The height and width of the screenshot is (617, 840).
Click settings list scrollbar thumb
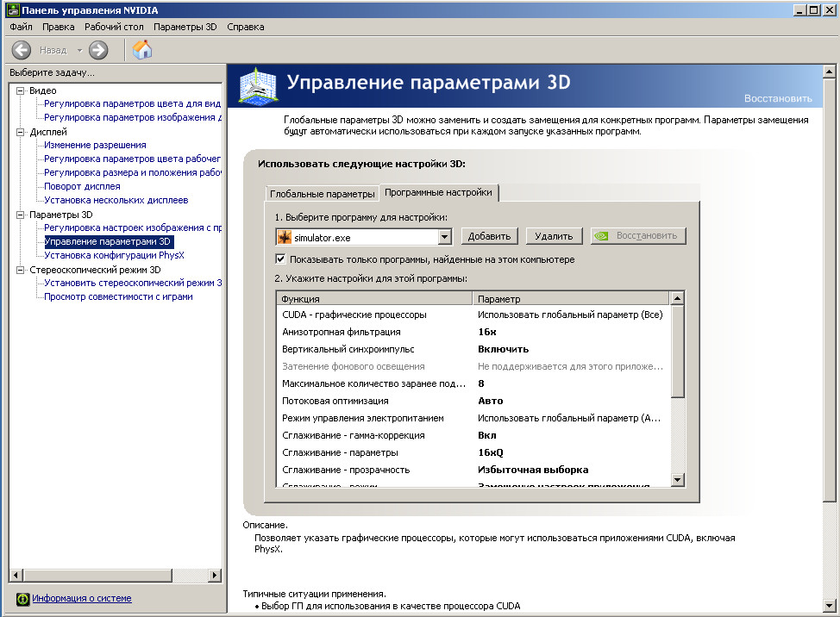678,352
